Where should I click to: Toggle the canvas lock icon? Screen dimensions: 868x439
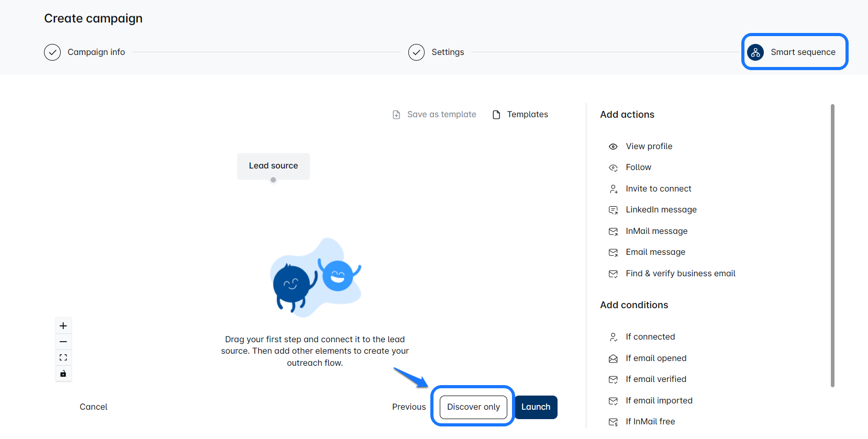(x=63, y=374)
